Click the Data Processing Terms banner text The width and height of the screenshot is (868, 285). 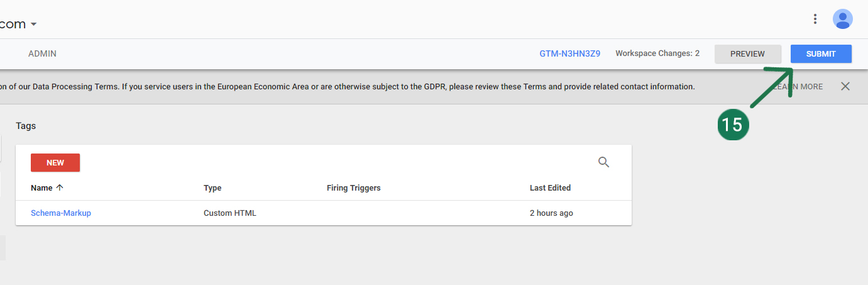click(346, 87)
